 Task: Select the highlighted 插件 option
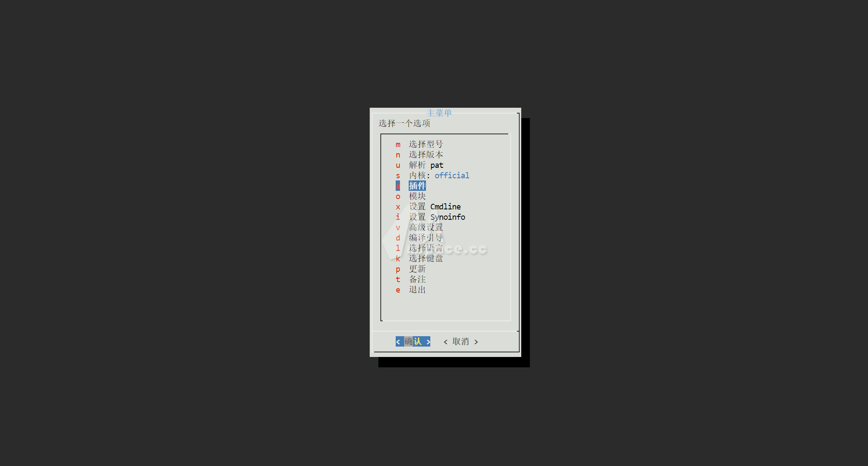(417, 186)
